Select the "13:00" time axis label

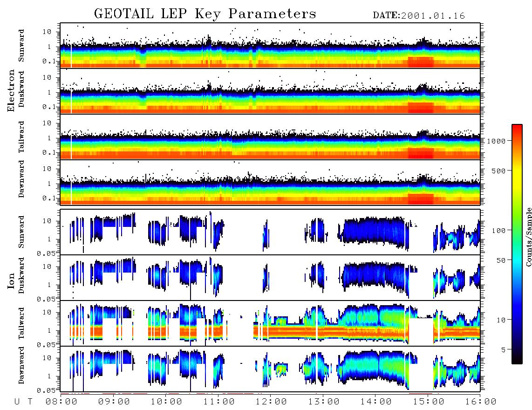point(323,402)
